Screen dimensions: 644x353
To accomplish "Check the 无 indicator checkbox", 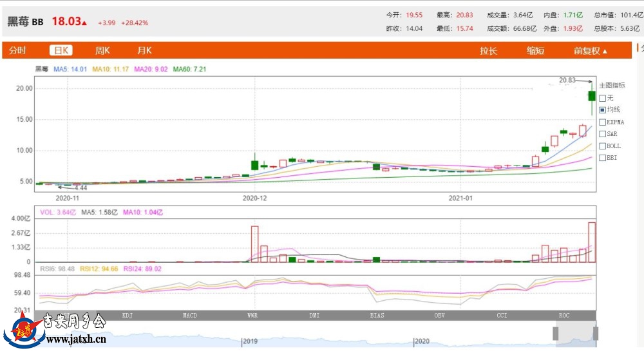I will point(603,98).
